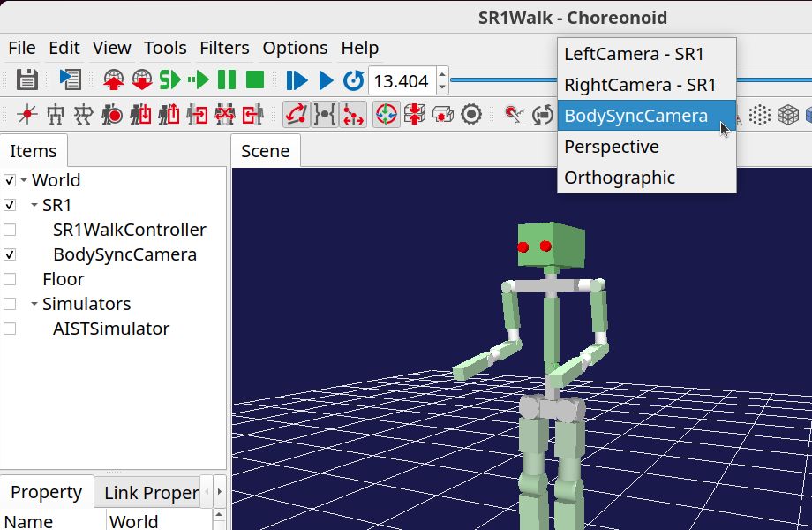The height and width of the screenshot is (530, 812).
Task: Enable the SR1WalkController checkbox
Action: [x=11, y=230]
